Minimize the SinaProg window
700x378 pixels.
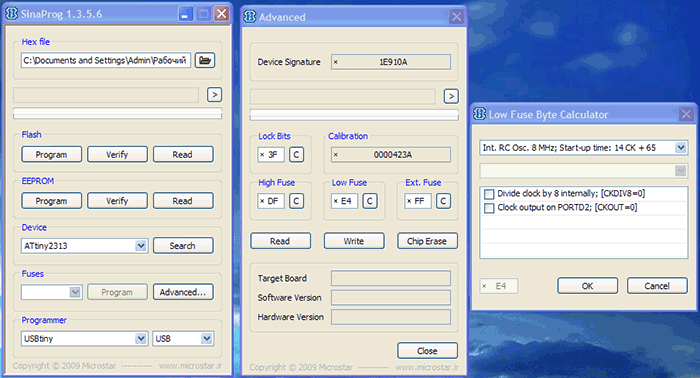(x=185, y=14)
